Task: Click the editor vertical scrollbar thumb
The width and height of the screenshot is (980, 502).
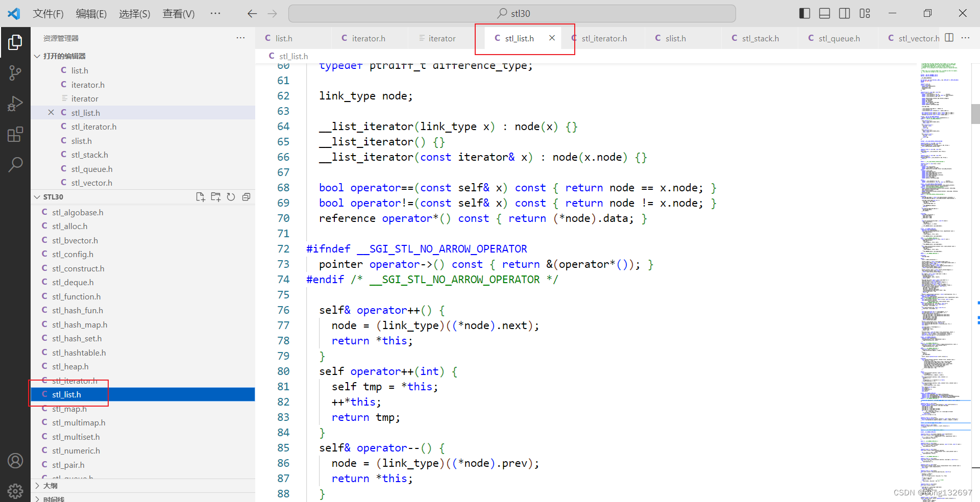Action: click(975, 114)
